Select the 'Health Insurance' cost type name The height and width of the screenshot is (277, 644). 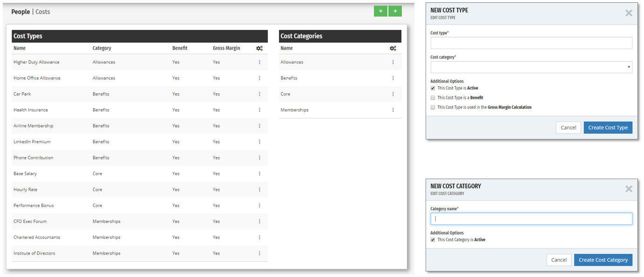click(31, 110)
